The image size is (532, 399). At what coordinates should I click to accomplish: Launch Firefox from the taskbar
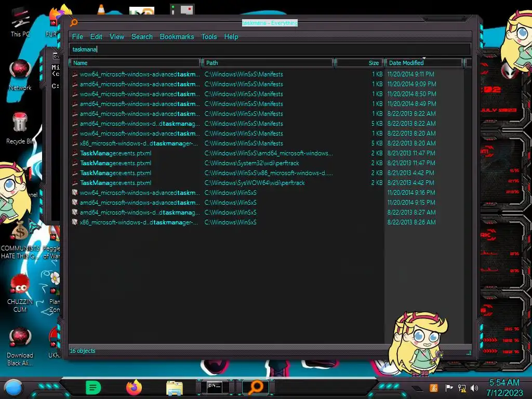pyautogui.click(x=134, y=388)
